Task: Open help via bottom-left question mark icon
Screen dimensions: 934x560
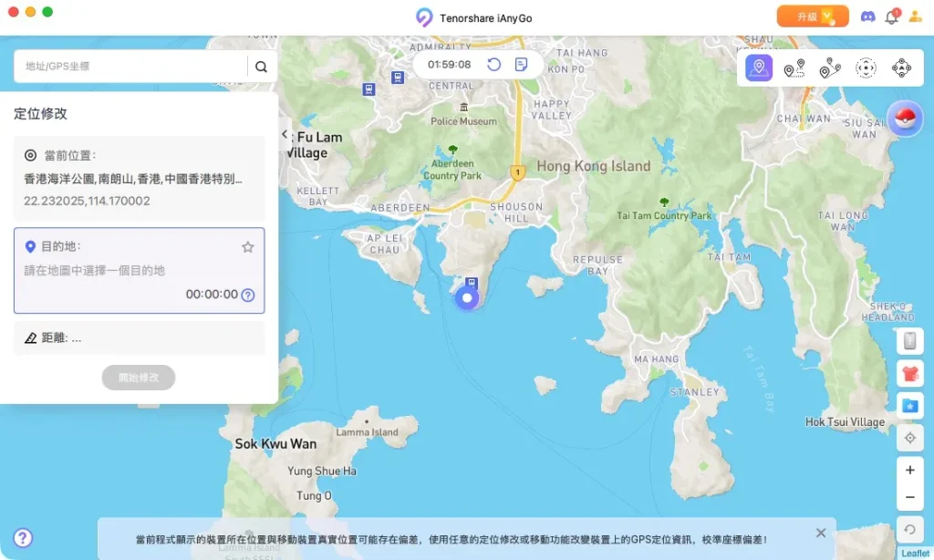Action: 23,538
